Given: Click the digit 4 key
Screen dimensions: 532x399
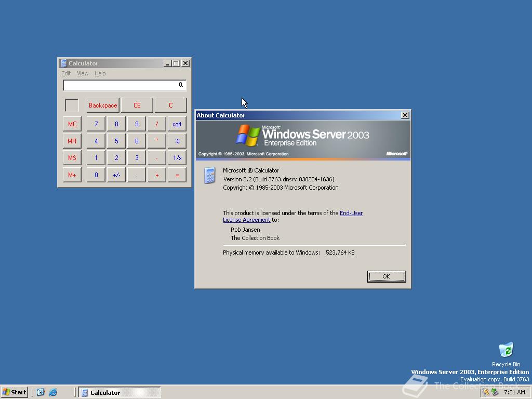Looking at the screenshot, I should click(x=96, y=141).
